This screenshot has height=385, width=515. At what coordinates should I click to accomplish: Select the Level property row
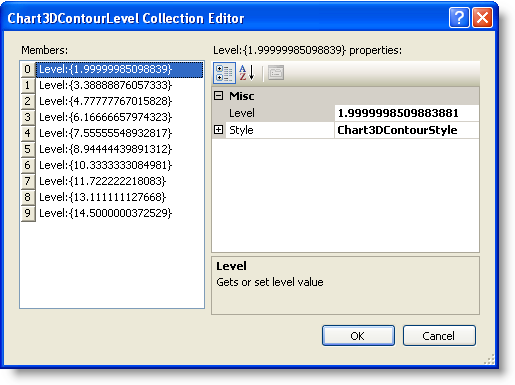(346, 113)
